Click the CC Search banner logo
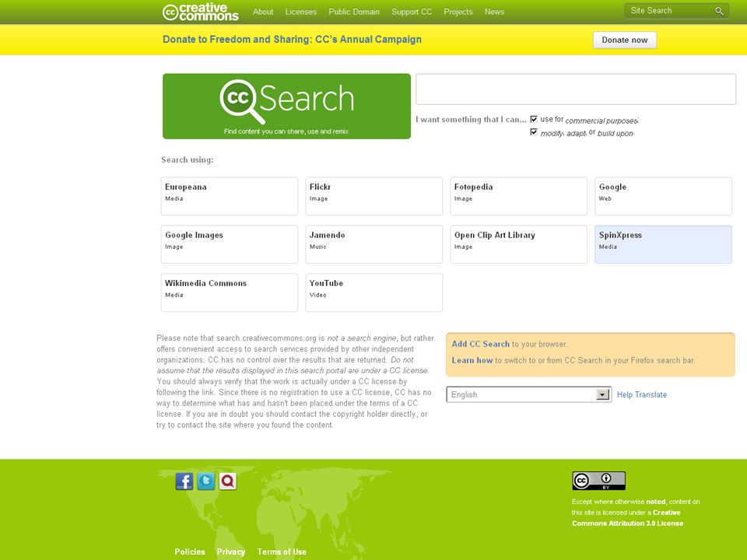 tap(286, 107)
